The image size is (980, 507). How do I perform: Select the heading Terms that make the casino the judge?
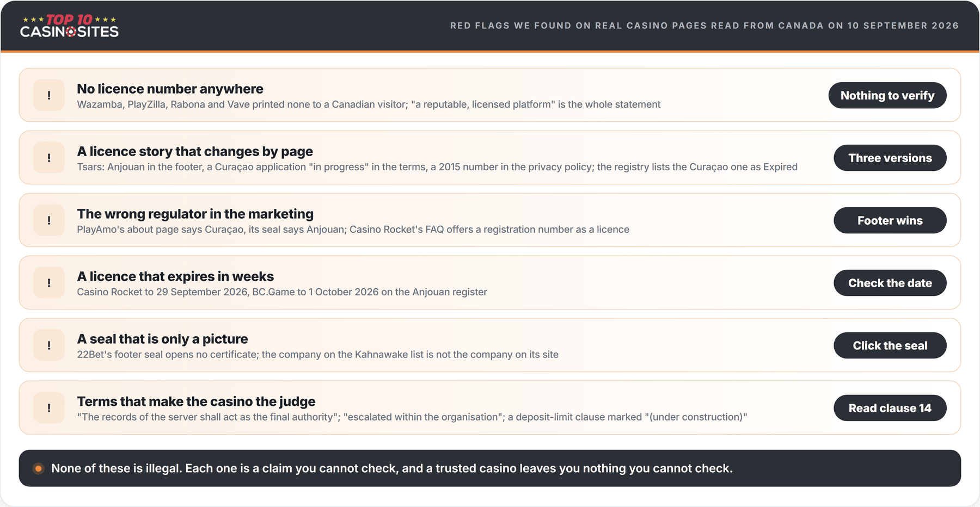point(196,401)
